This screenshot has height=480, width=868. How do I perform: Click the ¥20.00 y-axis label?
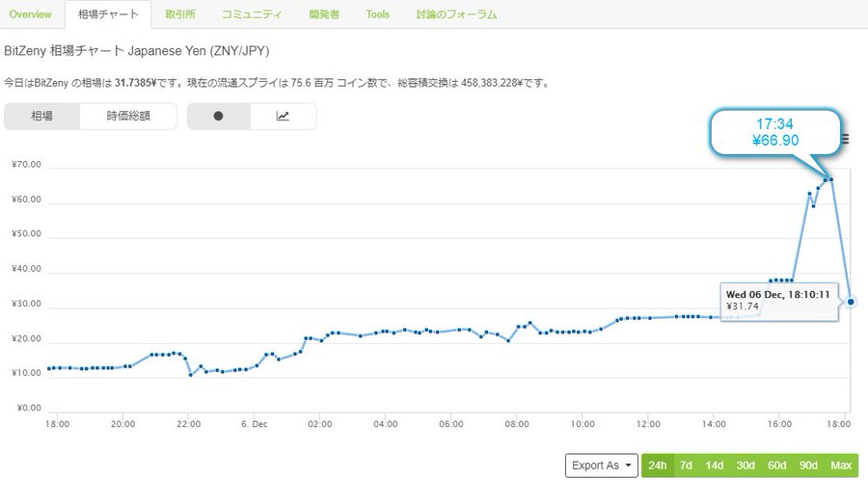point(27,339)
